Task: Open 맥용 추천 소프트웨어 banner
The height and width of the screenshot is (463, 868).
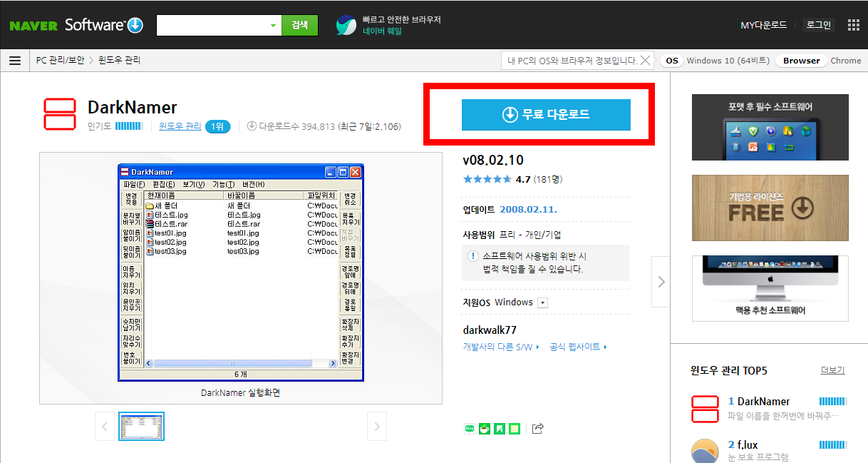Action: click(x=770, y=288)
